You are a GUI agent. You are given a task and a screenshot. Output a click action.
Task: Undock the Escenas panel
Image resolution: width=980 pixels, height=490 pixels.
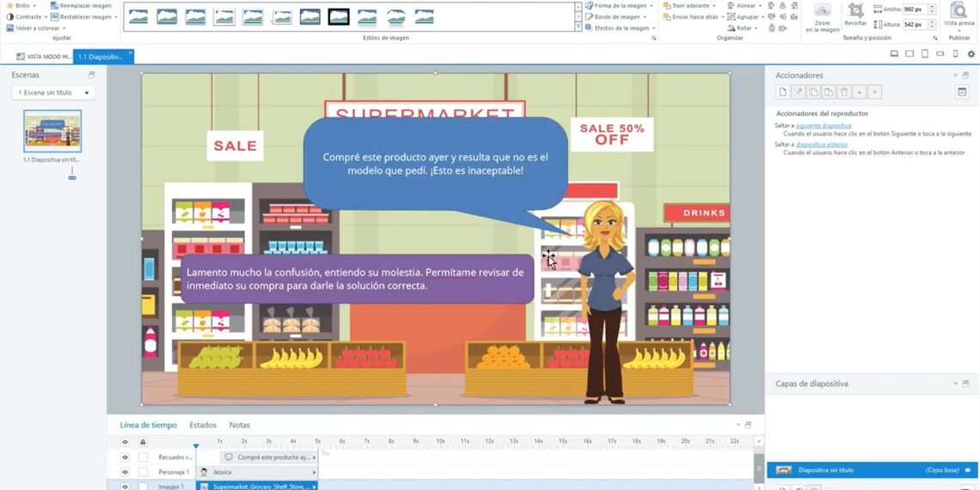[92, 75]
